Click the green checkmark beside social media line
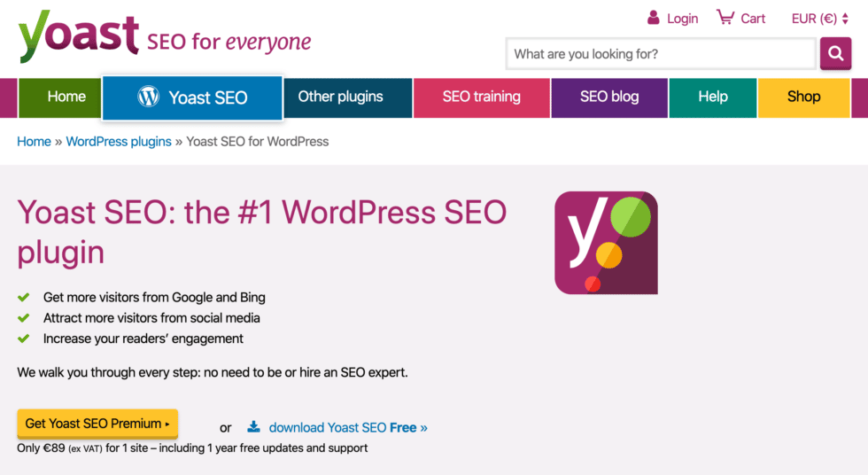The image size is (868, 475). coord(23,318)
